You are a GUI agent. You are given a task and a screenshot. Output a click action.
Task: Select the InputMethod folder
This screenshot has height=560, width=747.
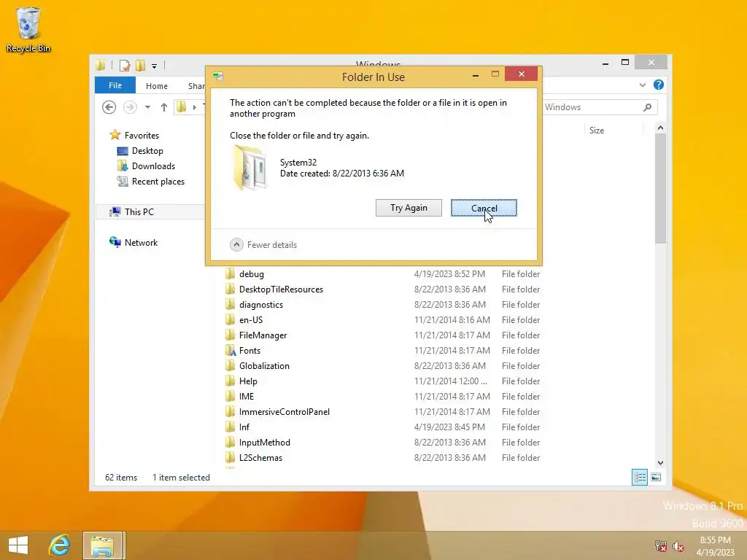pyautogui.click(x=264, y=443)
